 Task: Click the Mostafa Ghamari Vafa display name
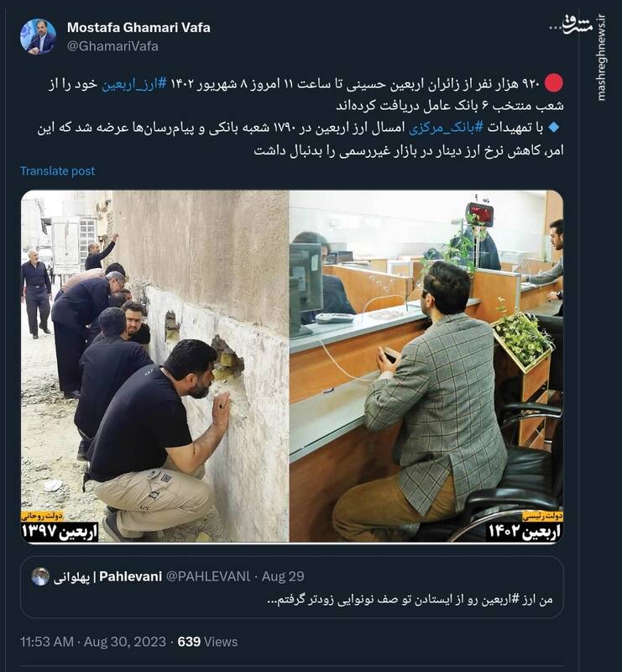click(x=139, y=28)
